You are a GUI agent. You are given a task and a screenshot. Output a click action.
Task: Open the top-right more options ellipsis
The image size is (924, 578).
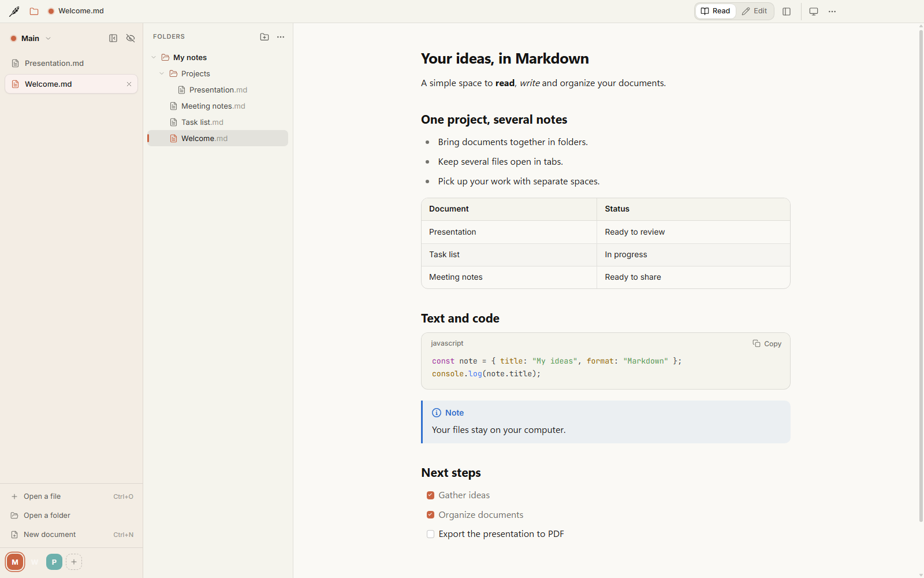pos(832,12)
